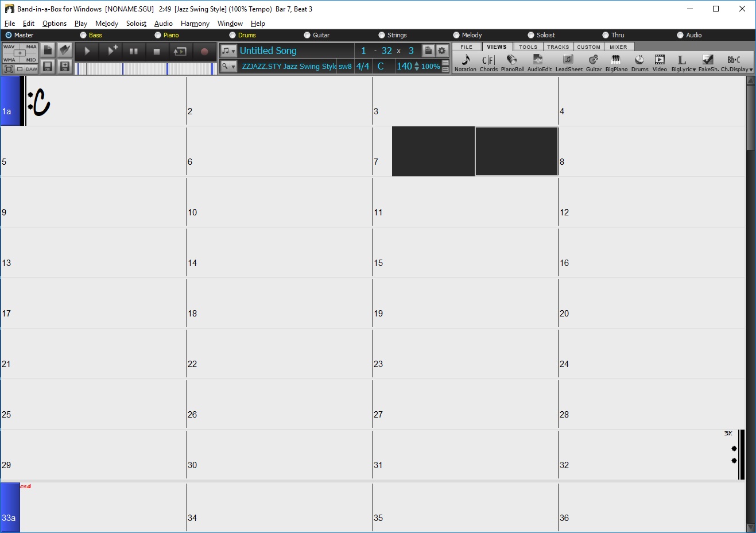Image resolution: width=756 pixels, height=533 pixels.
Task: Switch to the TRACKS toolbar tab
Action: click(558, 47)
